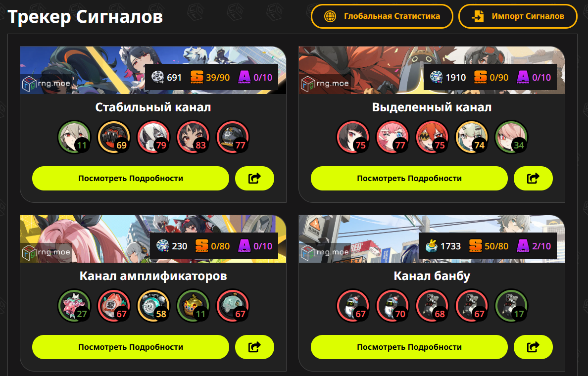Click the pink-haired avatar with pity 77

click(x=392, y=137)
